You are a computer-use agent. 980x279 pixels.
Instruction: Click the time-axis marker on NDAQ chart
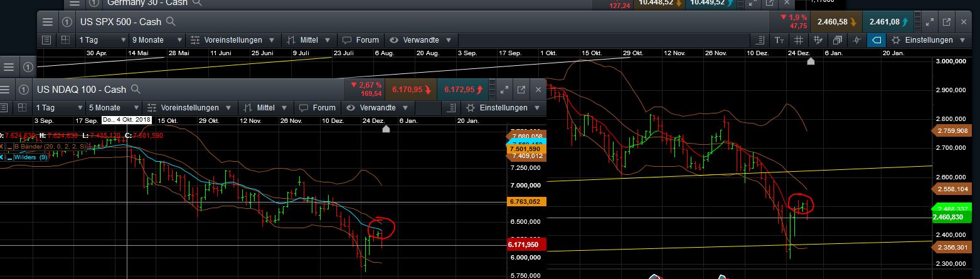(386, 129)
